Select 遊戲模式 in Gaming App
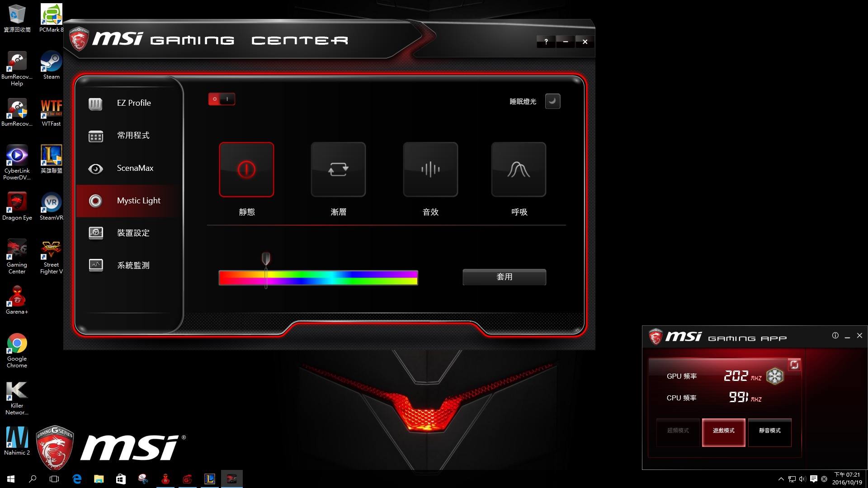 pos(724,432)
